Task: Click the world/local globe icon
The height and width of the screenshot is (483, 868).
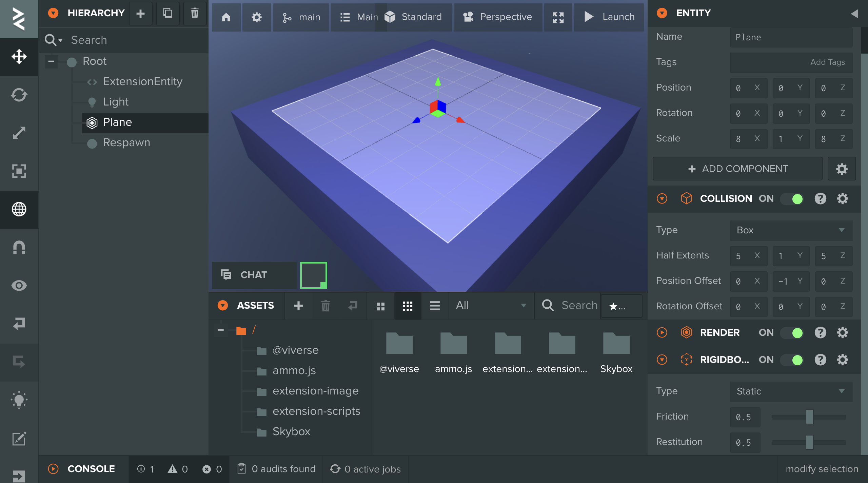Action: tap(19, 209)
